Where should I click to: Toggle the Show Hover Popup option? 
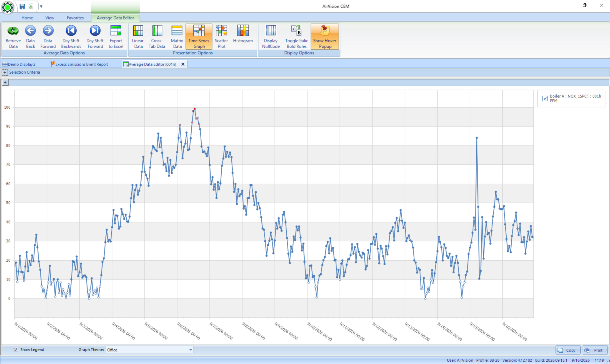[325, 36]
